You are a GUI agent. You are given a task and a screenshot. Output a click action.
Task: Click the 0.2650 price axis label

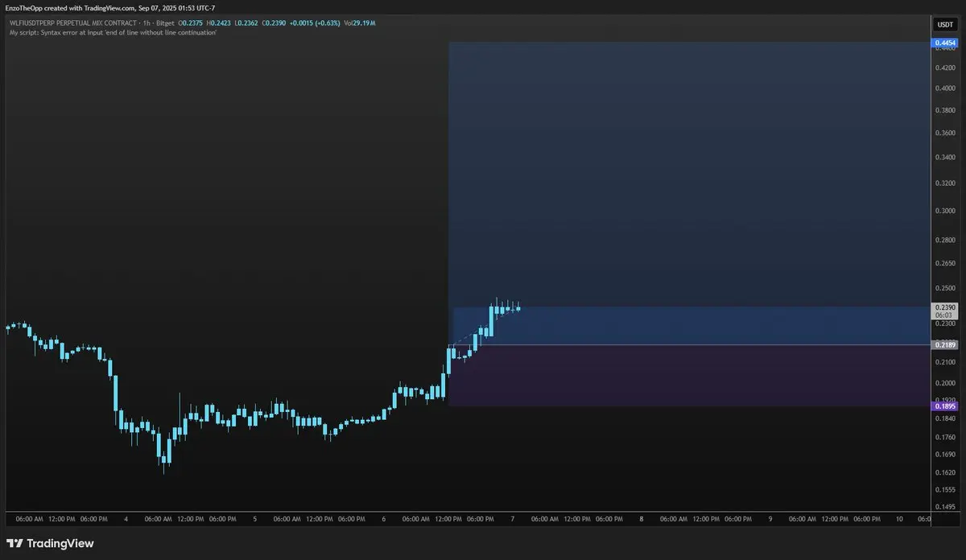pyautogui.click(x=945, y=263)
